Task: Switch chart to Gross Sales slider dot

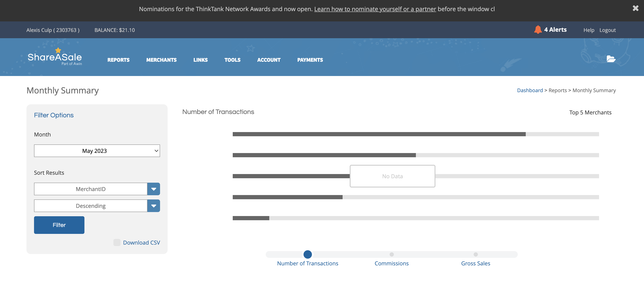Action: [x=476, y=254]
